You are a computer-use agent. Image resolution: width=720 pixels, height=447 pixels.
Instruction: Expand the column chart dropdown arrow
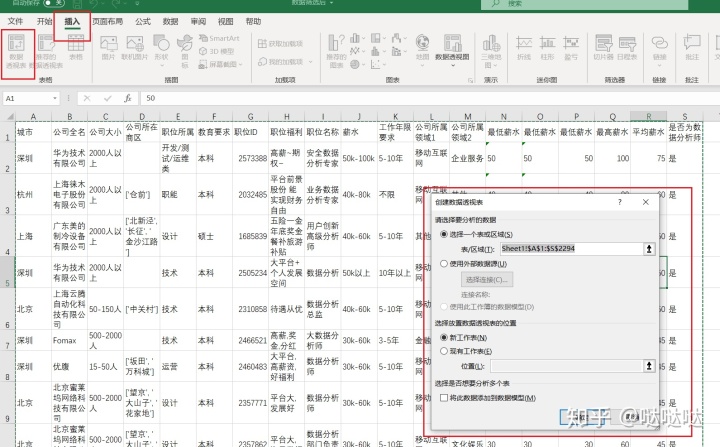click(363, 39)
